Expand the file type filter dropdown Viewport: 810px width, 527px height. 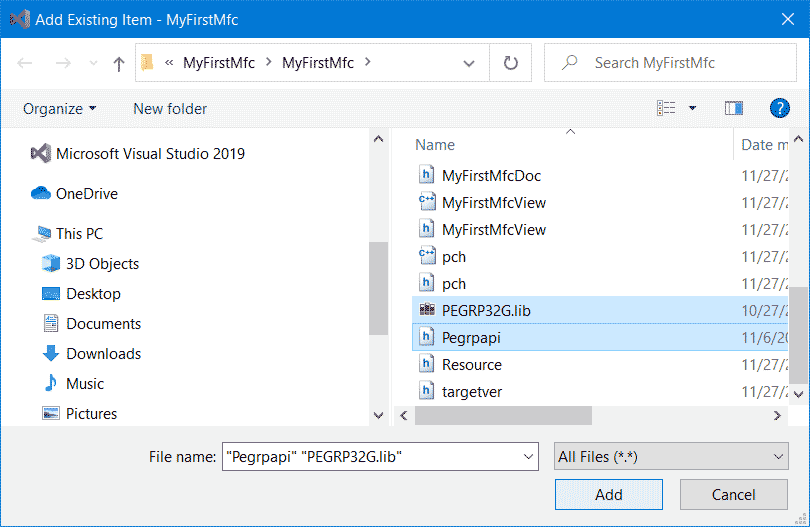671,456
